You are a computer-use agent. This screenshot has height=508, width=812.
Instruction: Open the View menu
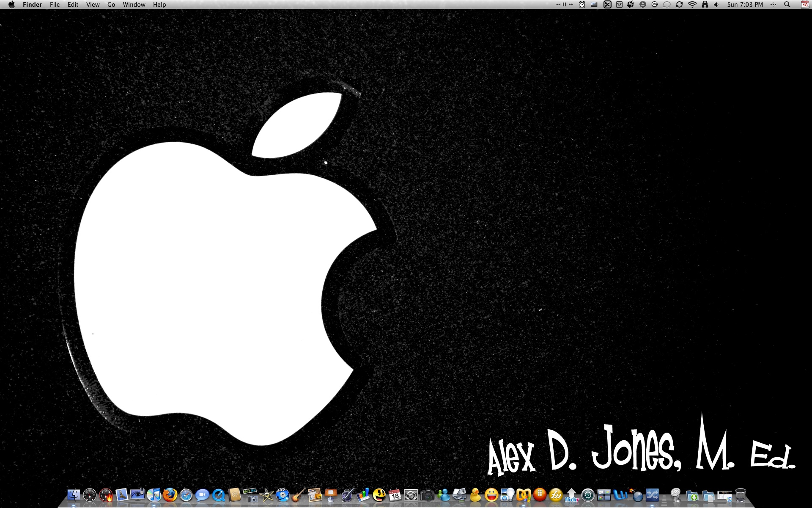pos(93,5)
